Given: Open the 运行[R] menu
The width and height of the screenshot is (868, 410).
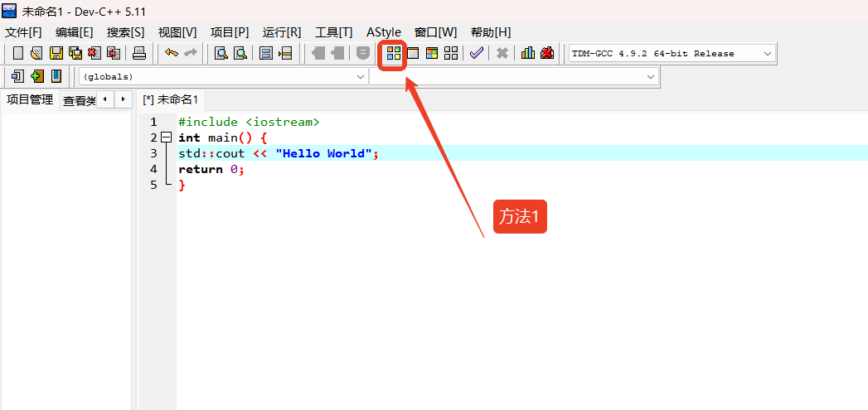Looking at the screenshot, I should tap(282, 32).
